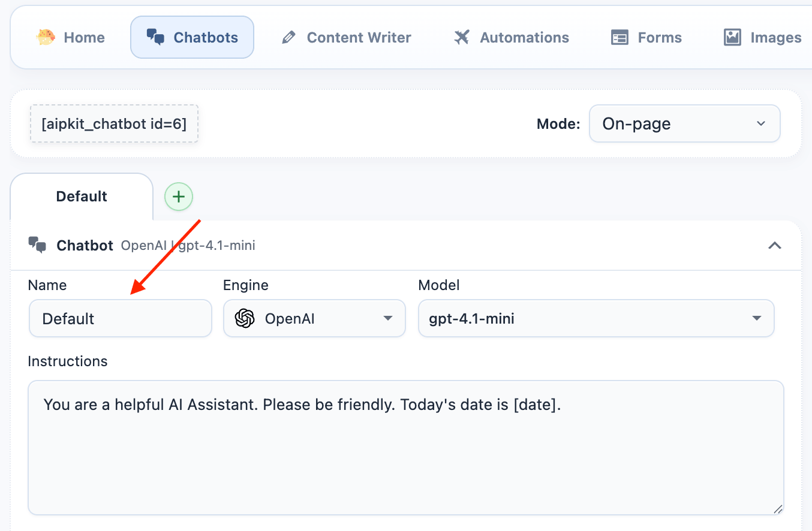This screenshot has height=531, width=812.
Task: Click the Forms layout icon
Action: (x=619, y=38)
